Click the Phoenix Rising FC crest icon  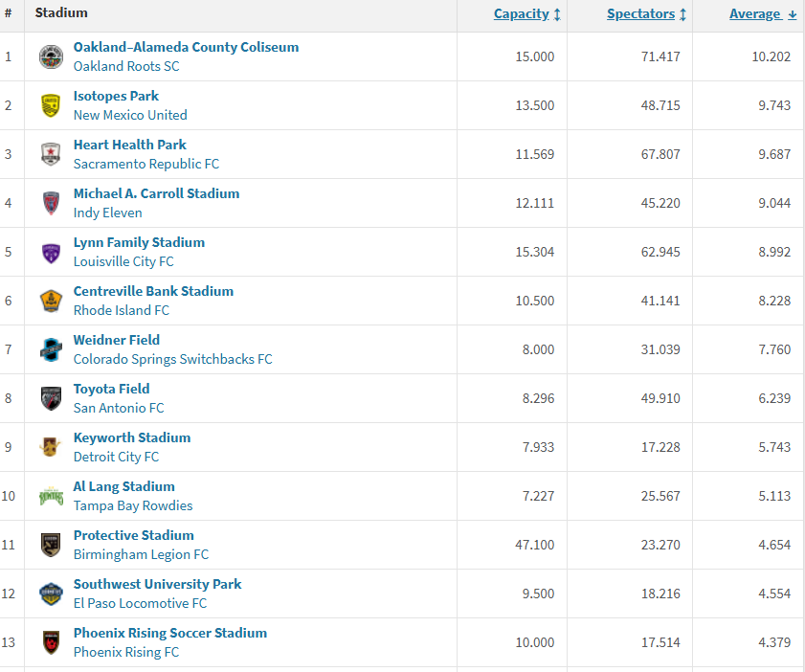[51, 642]
